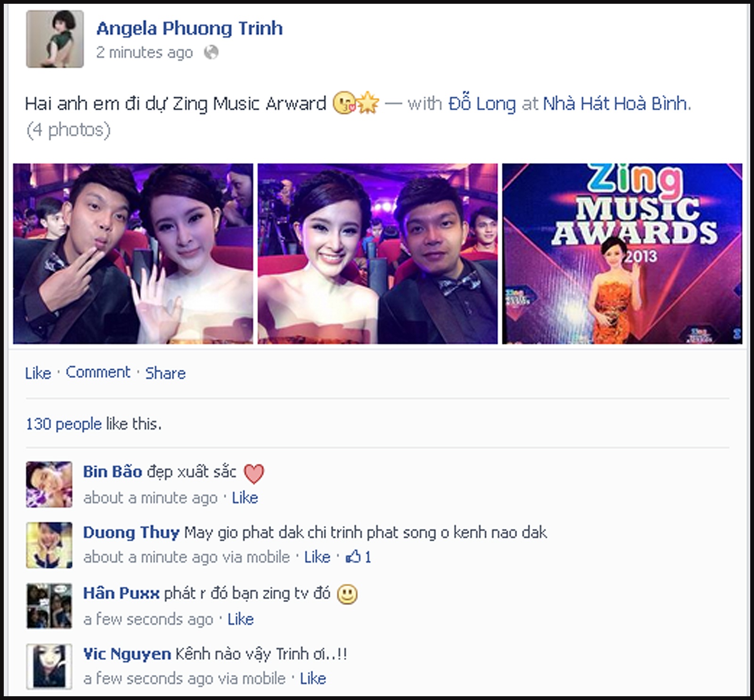Like Hân Puxx's comment
754x700 pixels.
coord(241,619)
